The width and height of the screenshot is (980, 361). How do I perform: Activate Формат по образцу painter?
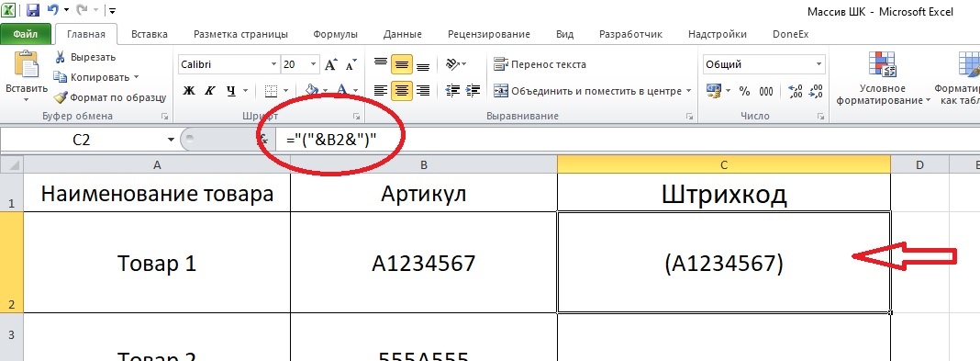110,97
